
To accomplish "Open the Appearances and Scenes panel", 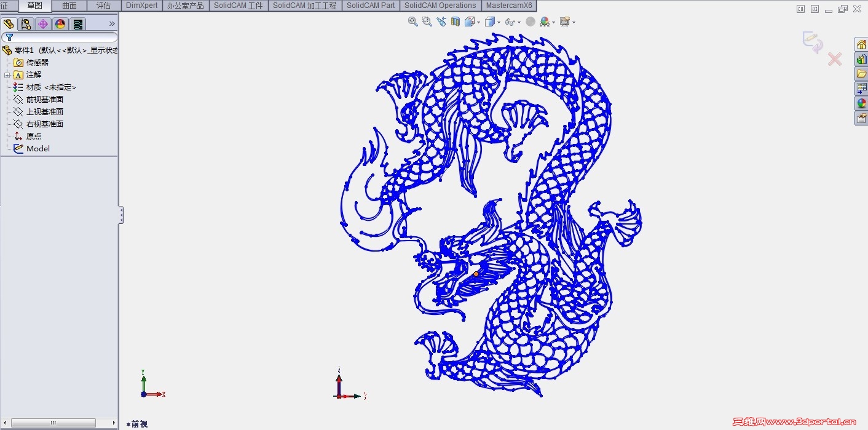I will coord(862,103).
